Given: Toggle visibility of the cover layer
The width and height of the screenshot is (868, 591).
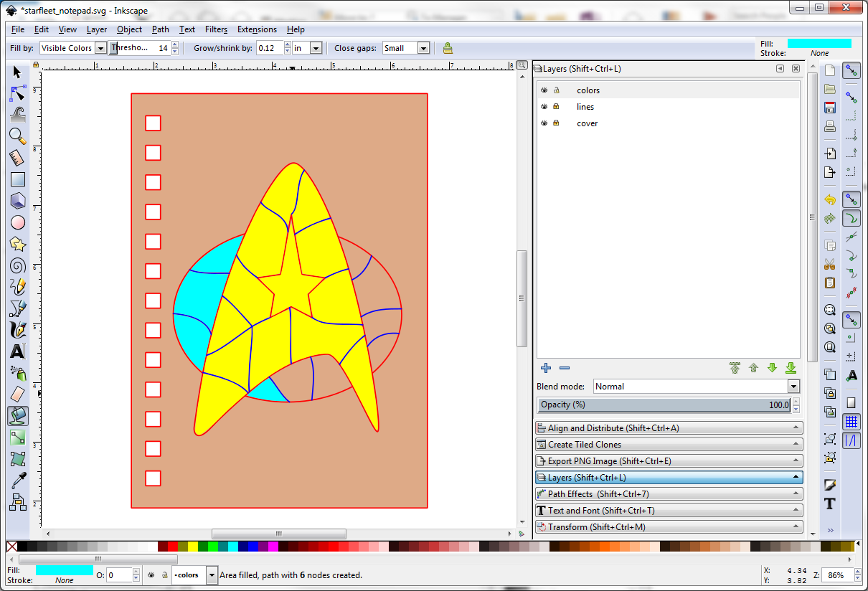Looking at the screenshot, I should coord(544,123).
